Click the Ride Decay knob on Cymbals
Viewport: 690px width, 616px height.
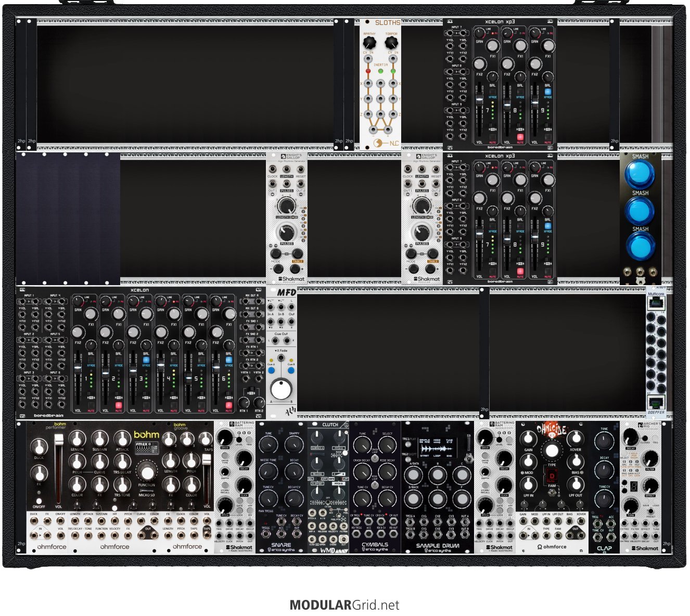click(388, 472)
